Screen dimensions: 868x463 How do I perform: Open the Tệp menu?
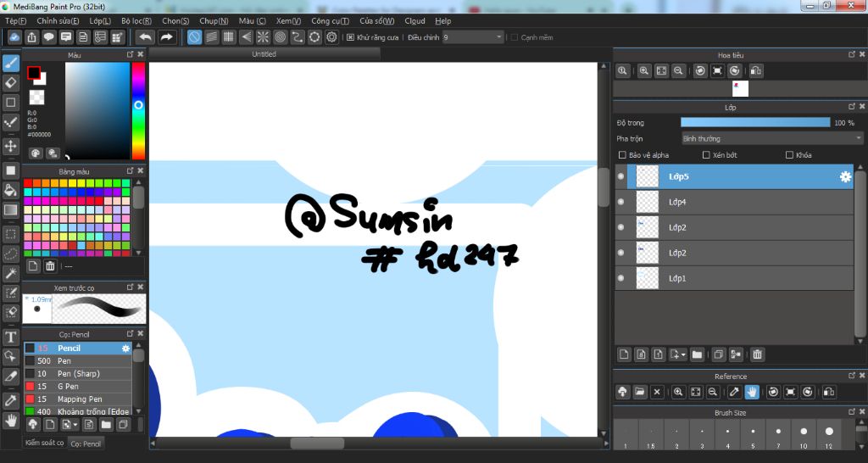pyautogui.click(x=15, y=21)
